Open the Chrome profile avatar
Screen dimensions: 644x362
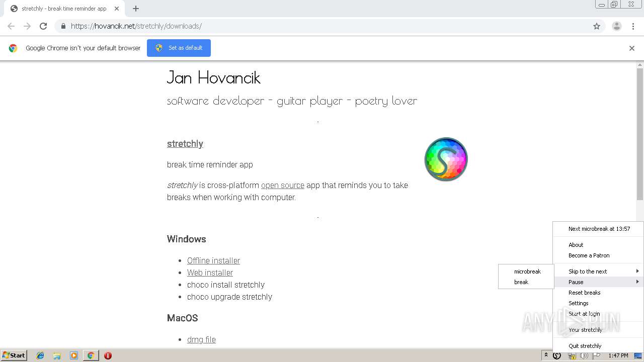(x=617, y=26)
